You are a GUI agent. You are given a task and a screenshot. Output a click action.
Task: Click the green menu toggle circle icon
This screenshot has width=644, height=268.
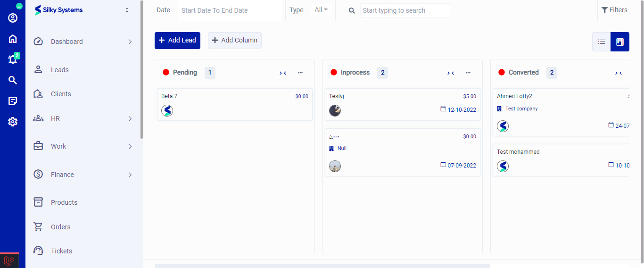point(19,6)
